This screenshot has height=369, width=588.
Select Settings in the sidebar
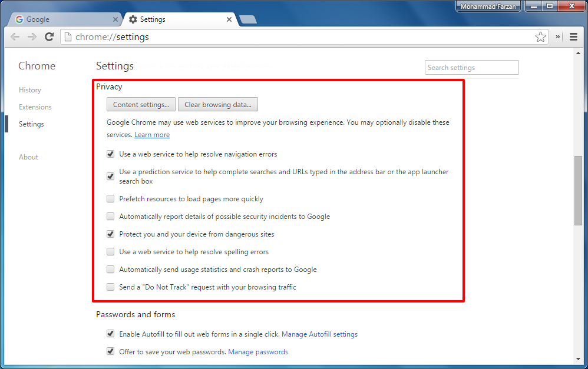coord(31,124)
